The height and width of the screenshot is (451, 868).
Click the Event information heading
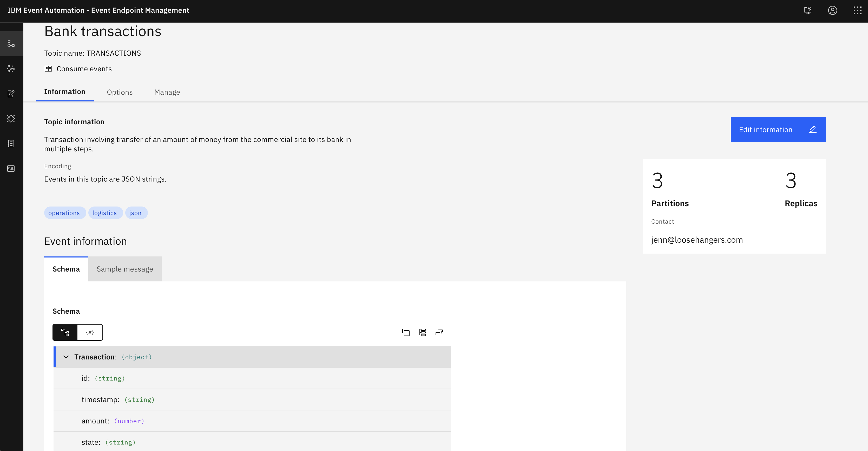pyautogui.click(x=86, y=241)
